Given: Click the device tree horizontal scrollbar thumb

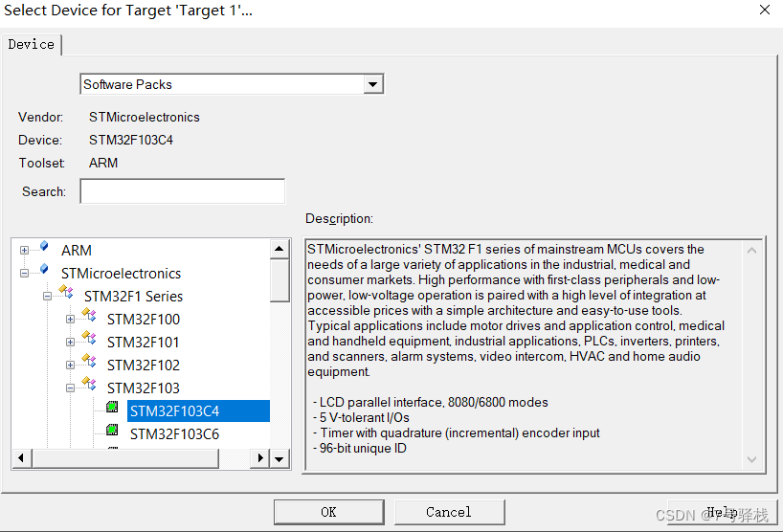Looking at the screenshot, I should (125, 458).
